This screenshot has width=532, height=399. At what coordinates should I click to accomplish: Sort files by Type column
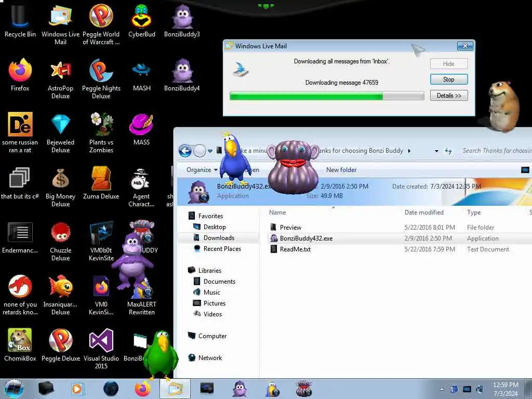coord(474,212)
